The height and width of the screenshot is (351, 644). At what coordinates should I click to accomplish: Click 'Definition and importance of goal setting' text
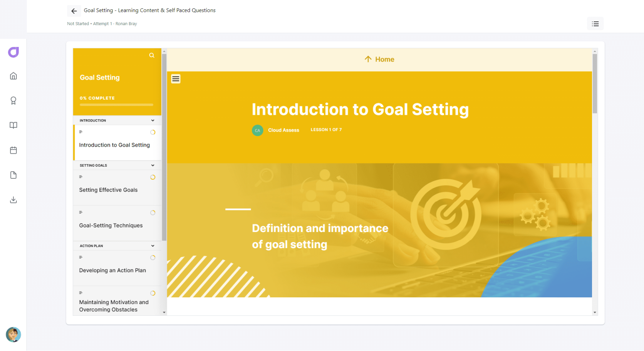point(320,236)
